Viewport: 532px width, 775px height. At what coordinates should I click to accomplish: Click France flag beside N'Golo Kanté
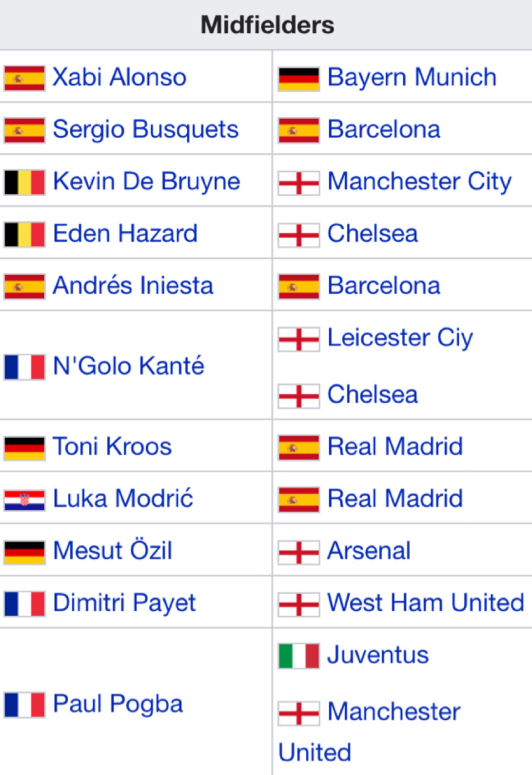pyautogui.click(x=25, y=367)
